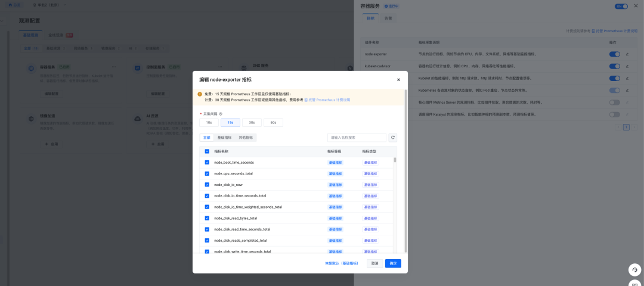Click the 确定 button in the dialog
Image resolution: width=644 pixels, height=286 pixels.
393,263
